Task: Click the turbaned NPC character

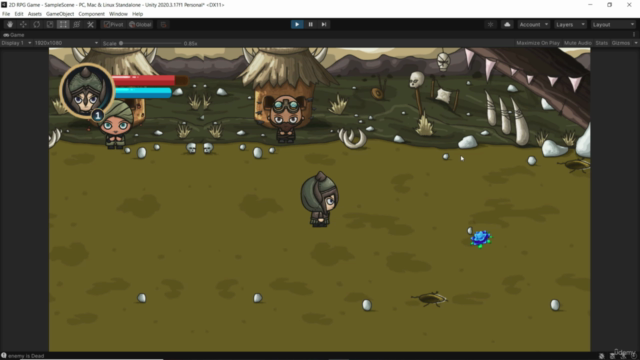Action: coord(116,125)
